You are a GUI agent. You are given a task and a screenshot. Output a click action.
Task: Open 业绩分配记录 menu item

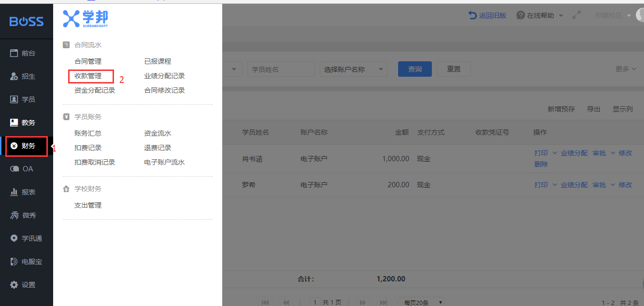164,76
